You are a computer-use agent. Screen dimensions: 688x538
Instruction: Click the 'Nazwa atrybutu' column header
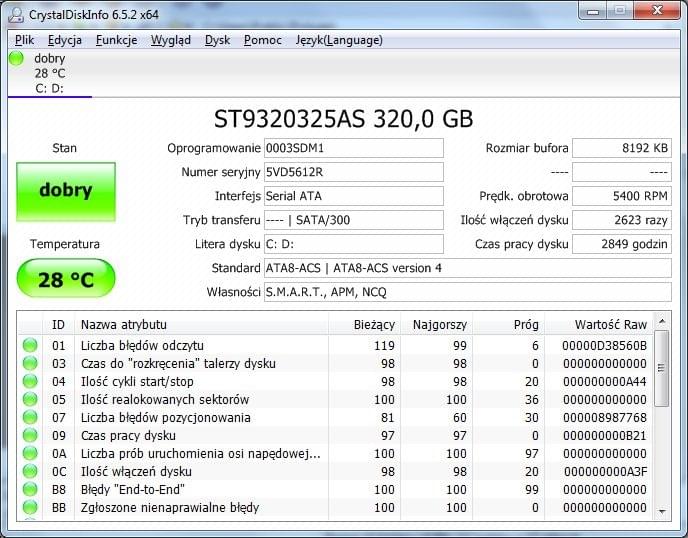pos(201,325)
